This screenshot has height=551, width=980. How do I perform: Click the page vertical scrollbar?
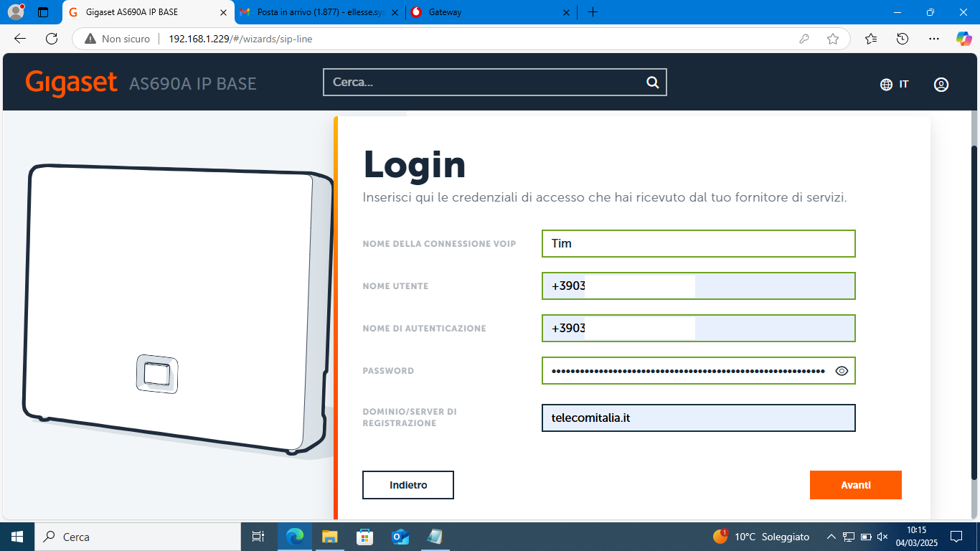pyautogui.click(x=974, y=312)
